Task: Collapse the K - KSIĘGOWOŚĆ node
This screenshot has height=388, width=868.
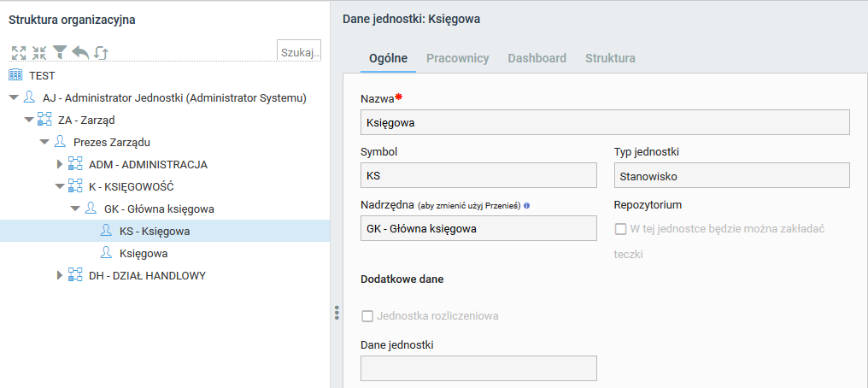Action: [x=60, y=186]
